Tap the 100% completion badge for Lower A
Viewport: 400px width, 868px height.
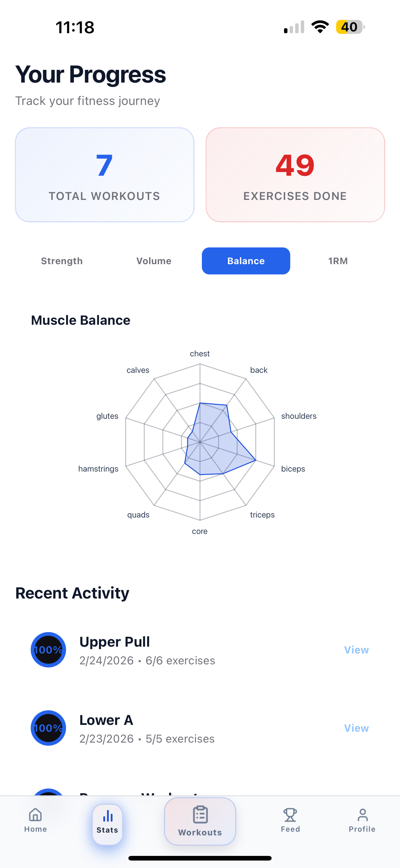click(48, 728)
